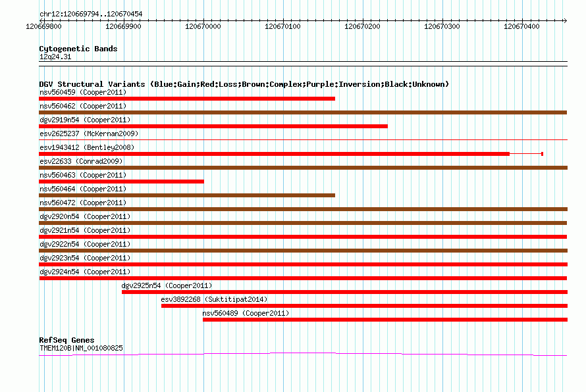Click the nsv560462 (Cooper2011) label
The width and height of the screenshot is (586, 392).
[83, 106]
